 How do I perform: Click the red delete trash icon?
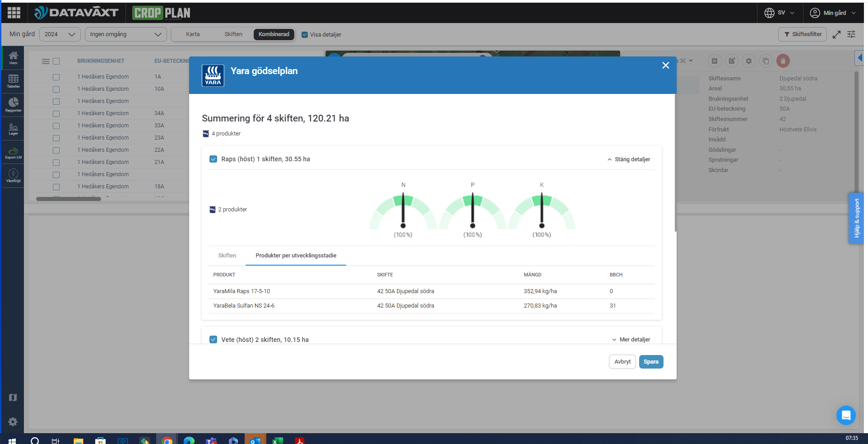point(783,61)
